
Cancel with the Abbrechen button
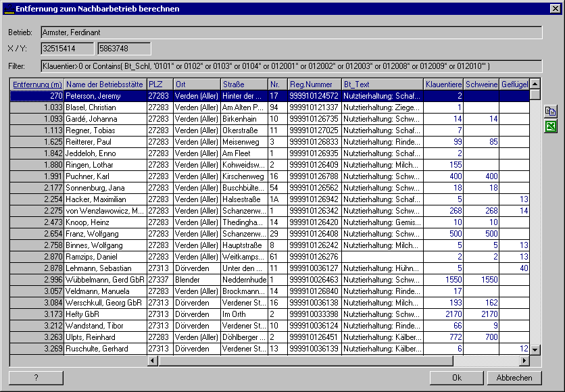tap(514, 378)
